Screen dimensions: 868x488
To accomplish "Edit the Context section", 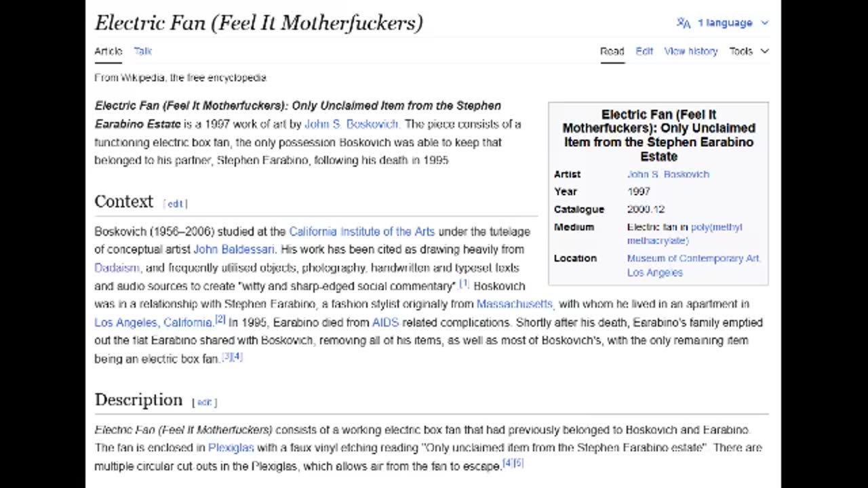I will click(175, 204).
